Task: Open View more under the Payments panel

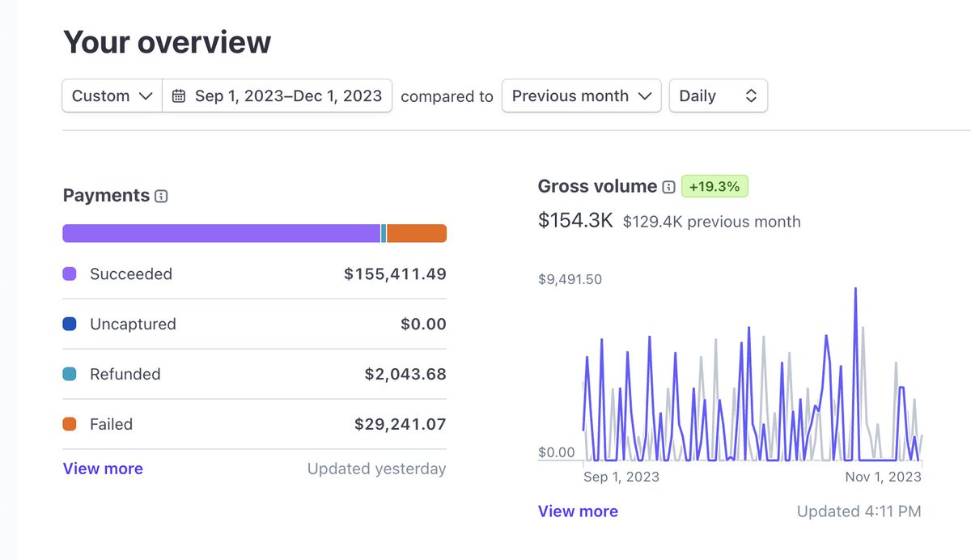Action: (x=102, y=468)
